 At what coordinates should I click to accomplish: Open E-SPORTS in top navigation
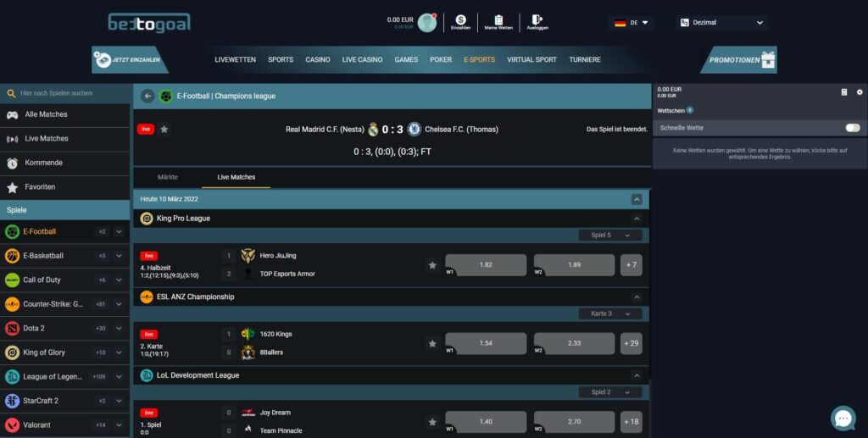[x=480, y=59]
